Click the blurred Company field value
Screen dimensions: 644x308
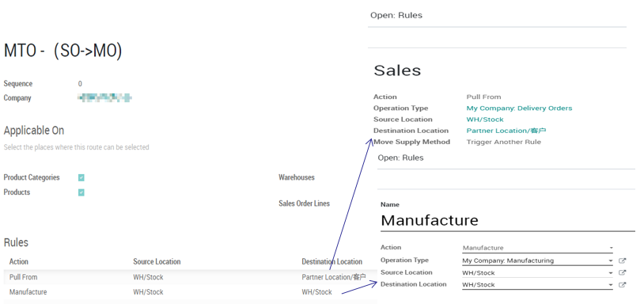pyautogui.click(x=104, y=98)
